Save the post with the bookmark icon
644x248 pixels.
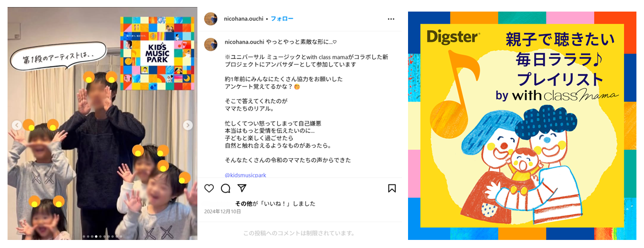[392, 188]
